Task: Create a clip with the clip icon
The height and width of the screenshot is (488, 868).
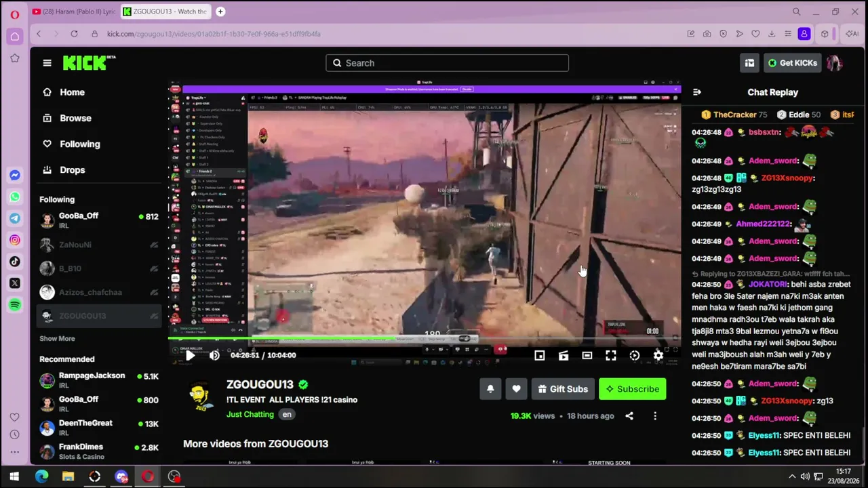Action: pos(564,355)
